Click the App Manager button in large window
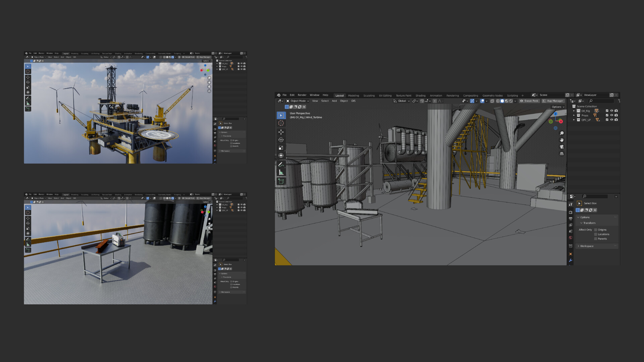Screen dimensions: 644x362 [x=553, y=101]
